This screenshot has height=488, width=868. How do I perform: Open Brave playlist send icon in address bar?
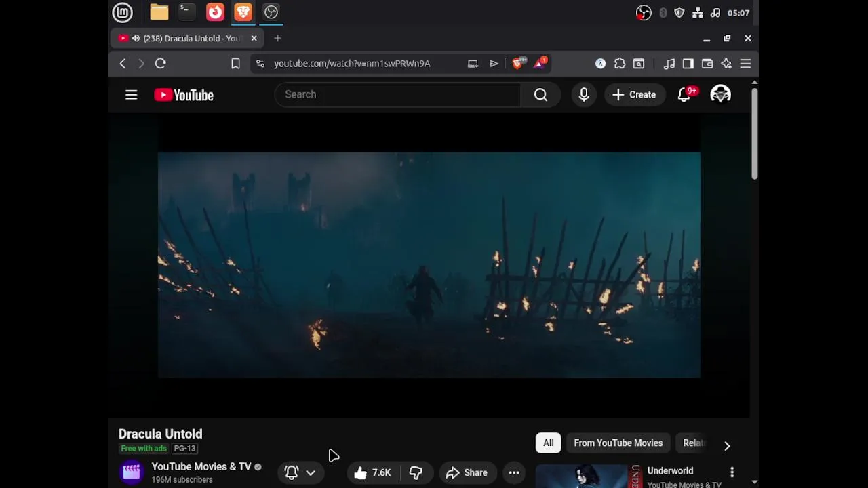click(494, 64)
